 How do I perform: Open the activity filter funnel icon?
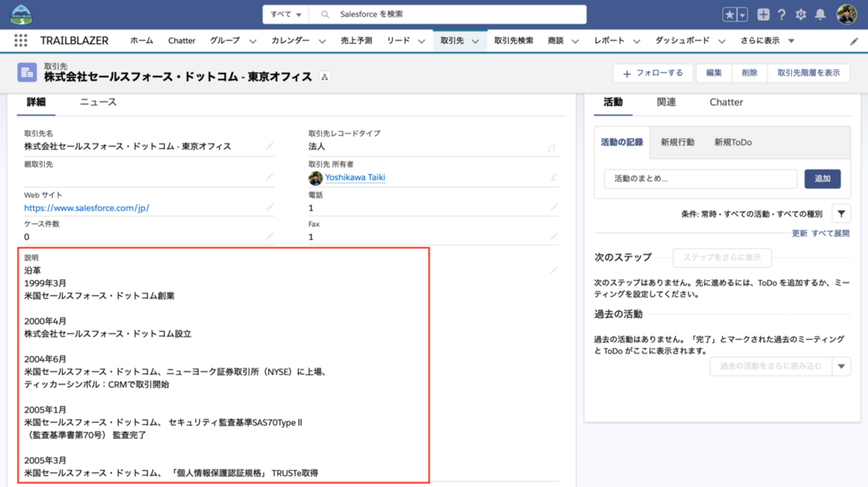pyautogui.click(x=841, y=213)
